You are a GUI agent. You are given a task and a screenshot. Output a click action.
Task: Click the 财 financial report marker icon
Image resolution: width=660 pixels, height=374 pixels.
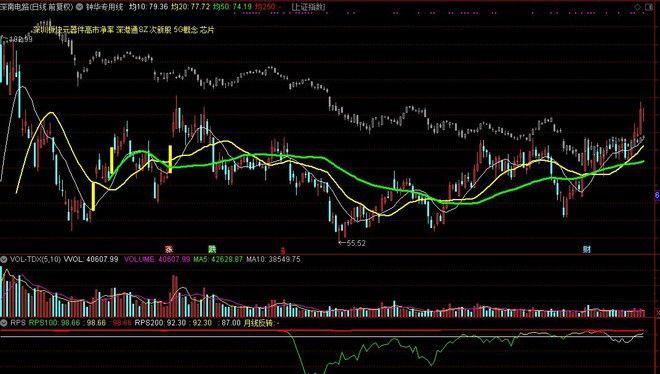[587, 249]
